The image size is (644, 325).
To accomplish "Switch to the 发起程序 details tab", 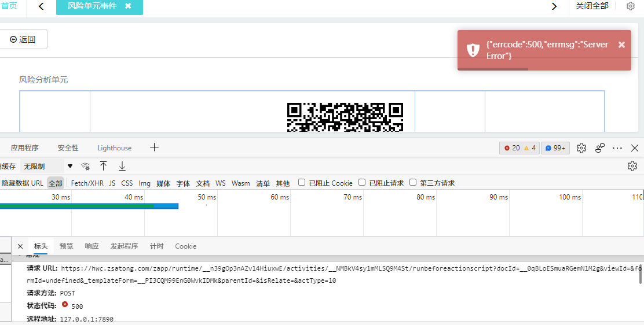I will click(124, 246).
